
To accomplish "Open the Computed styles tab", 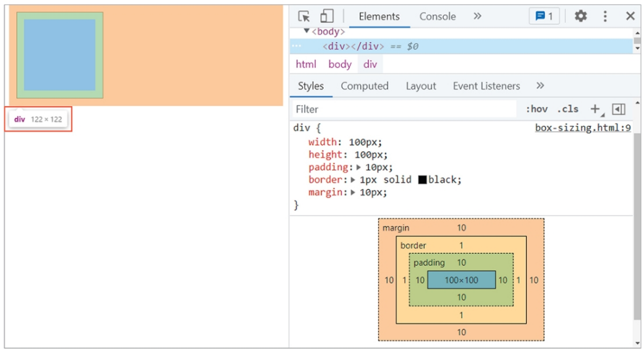I will [364, 86].
